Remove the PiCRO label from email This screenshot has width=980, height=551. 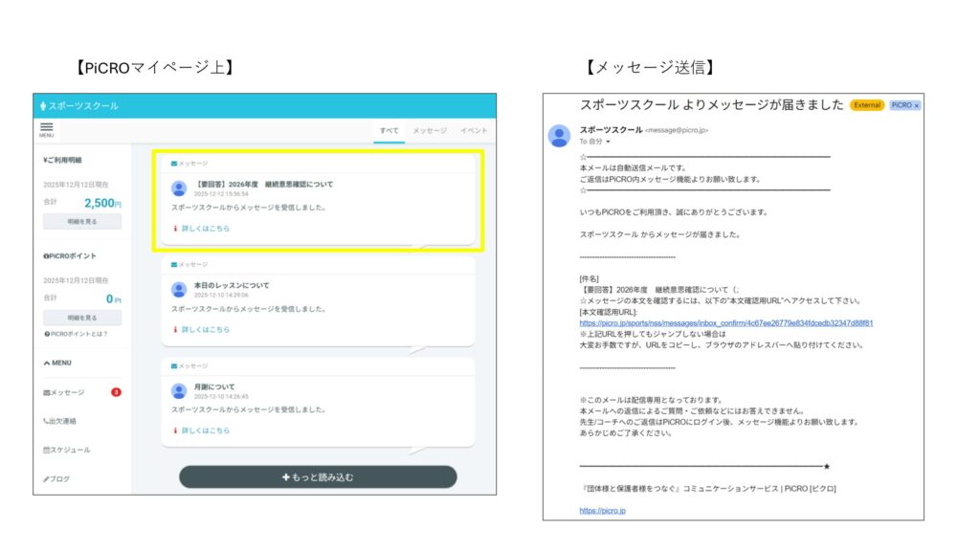(x=916, y=105)
